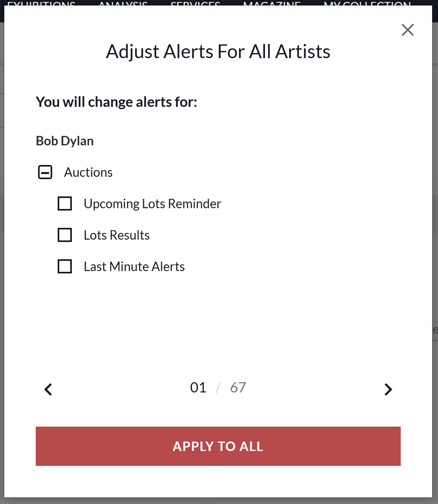Open the Services navigation item

[195, 4]
